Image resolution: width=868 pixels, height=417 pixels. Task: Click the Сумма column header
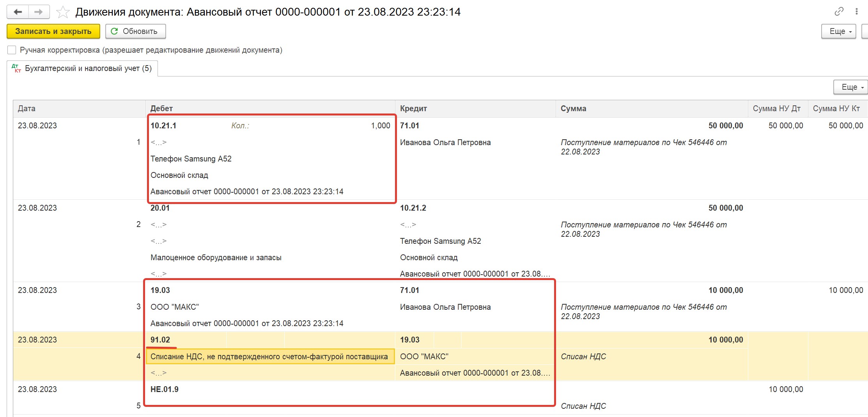[652, 108]
